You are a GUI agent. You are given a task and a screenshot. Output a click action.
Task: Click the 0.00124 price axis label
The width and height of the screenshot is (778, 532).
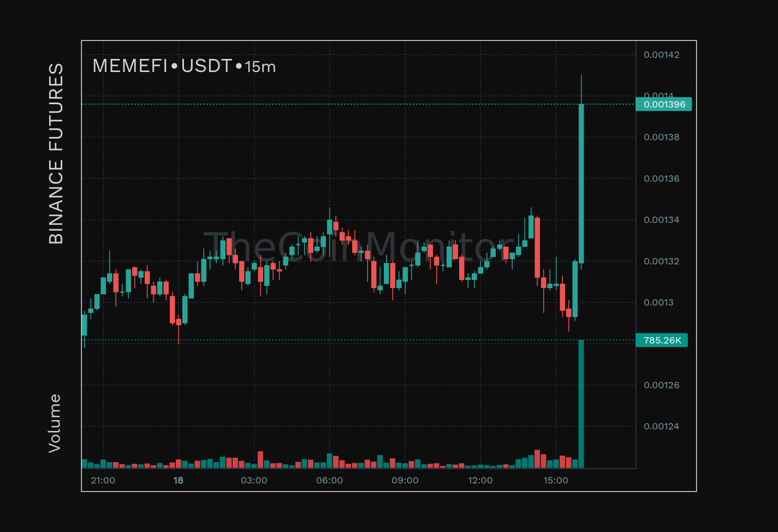coord(661,427)
